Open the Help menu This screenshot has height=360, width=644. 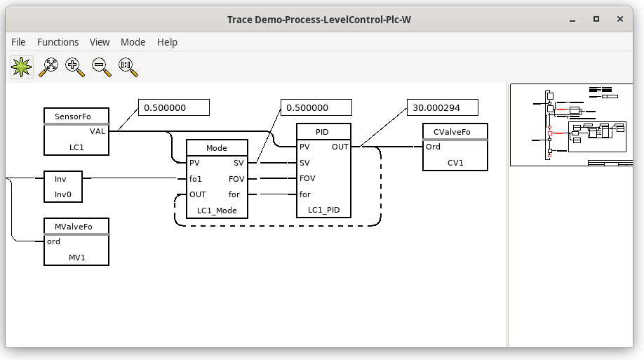(167, 42)
